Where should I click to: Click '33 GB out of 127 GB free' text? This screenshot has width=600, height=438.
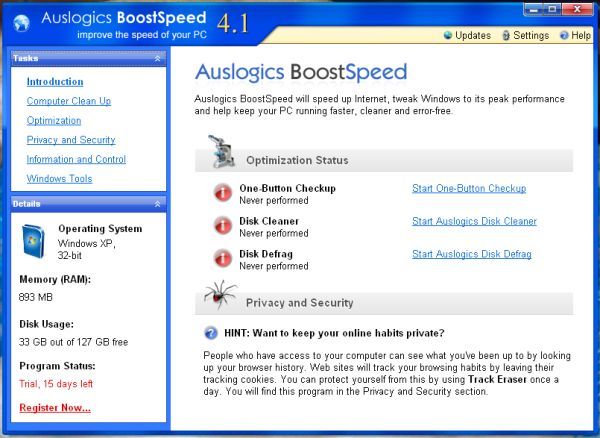pos(73,342)
